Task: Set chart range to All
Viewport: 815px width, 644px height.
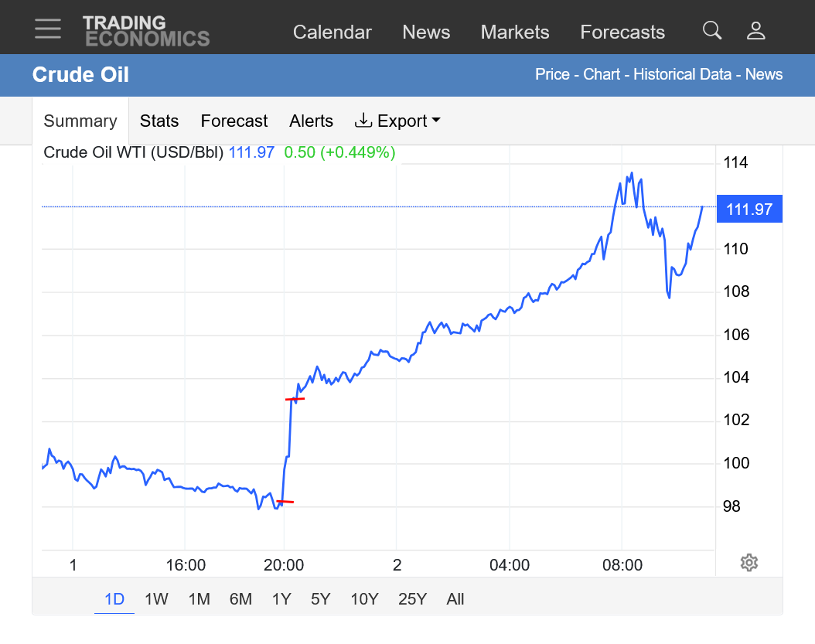Action: [455, 599]
